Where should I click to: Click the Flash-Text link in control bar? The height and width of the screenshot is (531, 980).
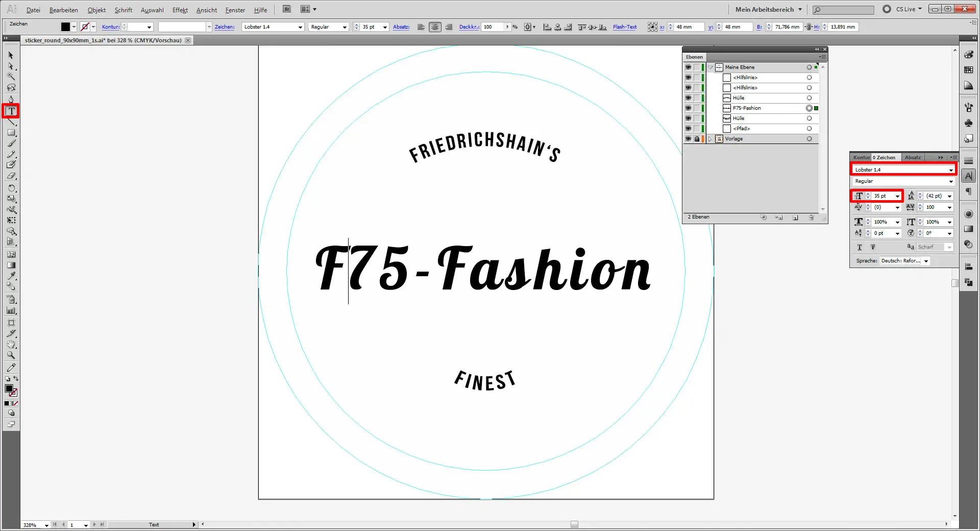click(x=625, y=27)
